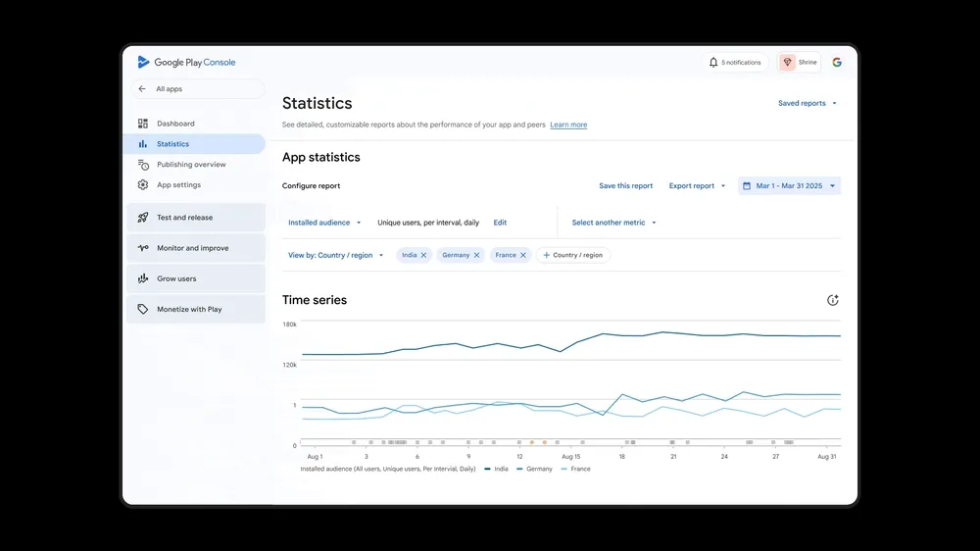Open the Installed audience metric dropdown

pyautogui.click(x=324, y=223)
